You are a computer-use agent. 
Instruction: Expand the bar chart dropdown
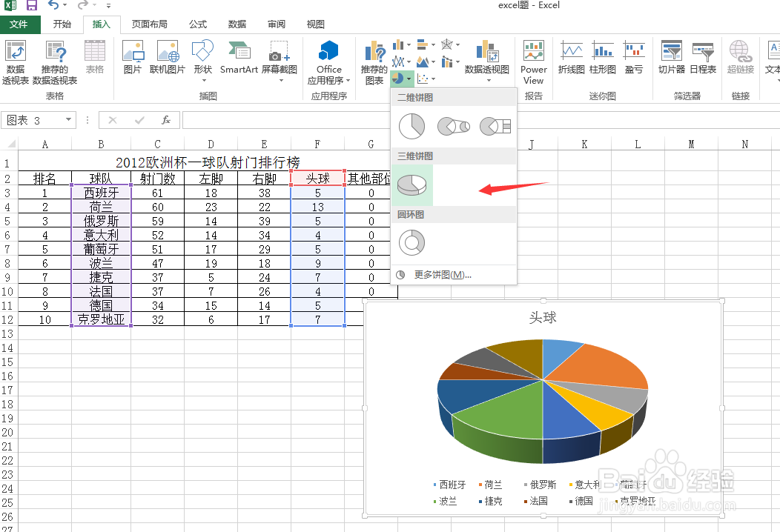click(433, 45)
